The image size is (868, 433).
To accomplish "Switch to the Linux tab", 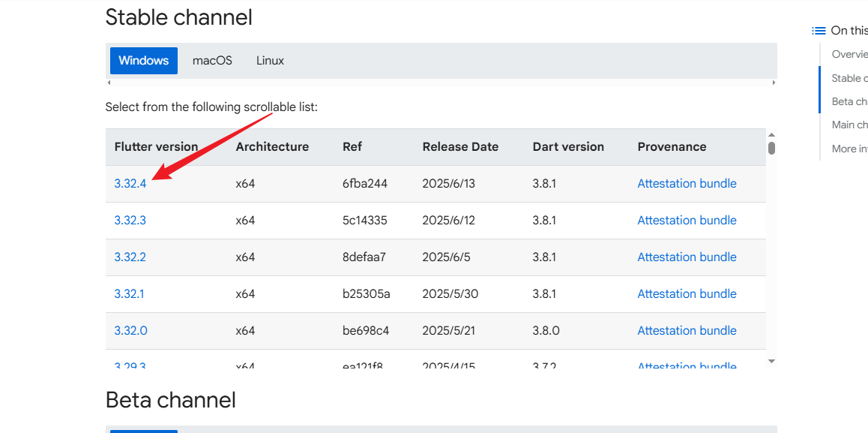I will click(270, 61).
